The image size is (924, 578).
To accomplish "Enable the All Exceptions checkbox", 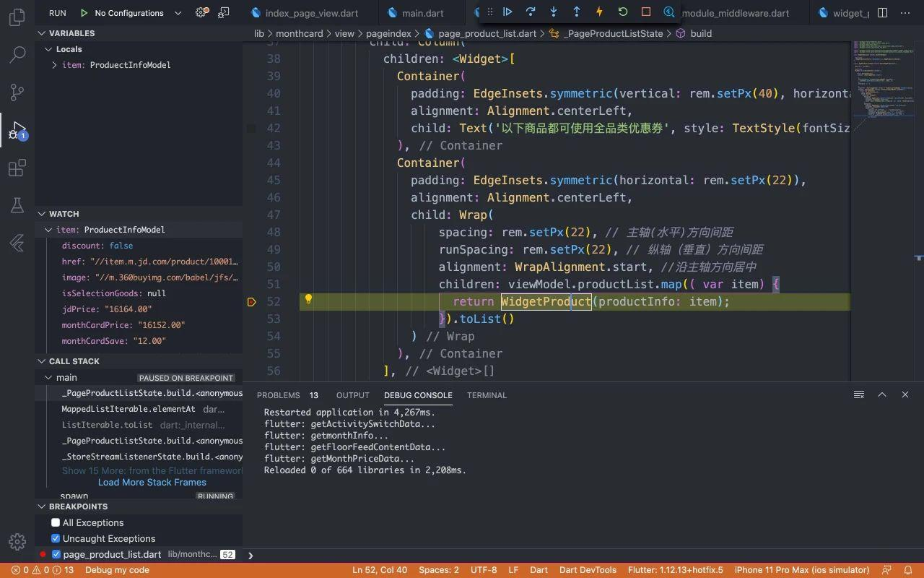I will click(x=56, y=522).
